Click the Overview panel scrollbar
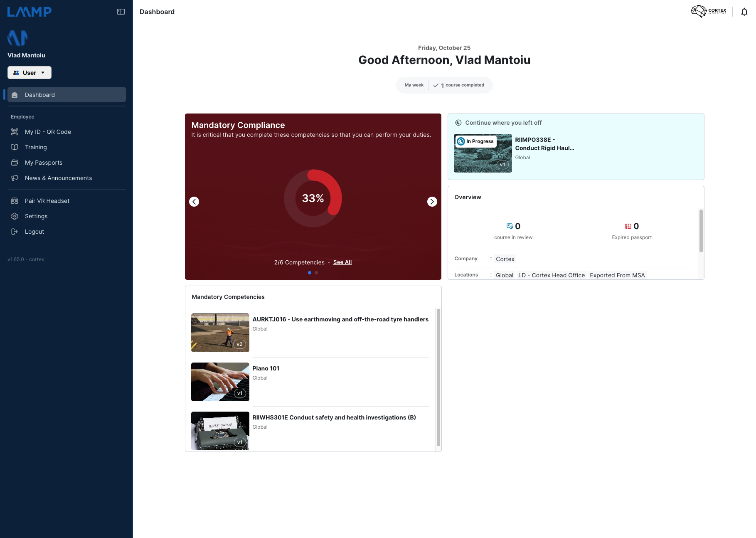This screenshot has height=538, width=756. 701,231
